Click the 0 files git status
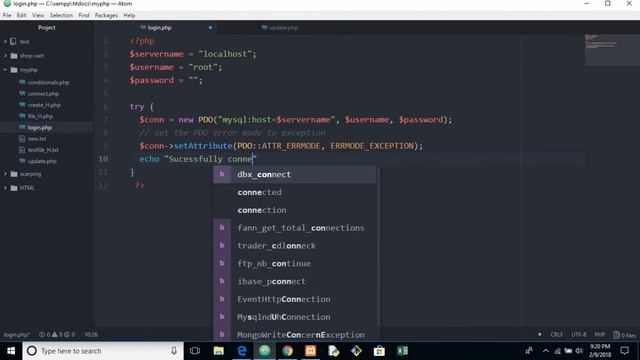Viewport: 640px width, 360px height. coord(624,335)
